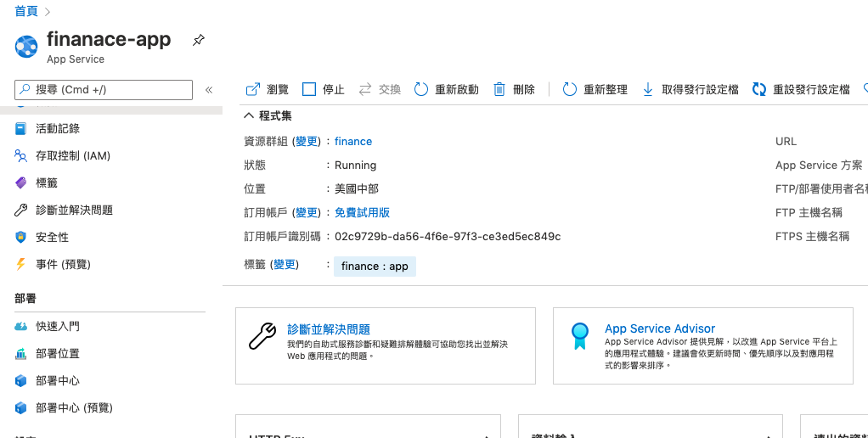This screenshot has height=438, width=868.
Task: Click the sidebar 診斷並解決問題 wrench icon
Action: pos(20,211)
